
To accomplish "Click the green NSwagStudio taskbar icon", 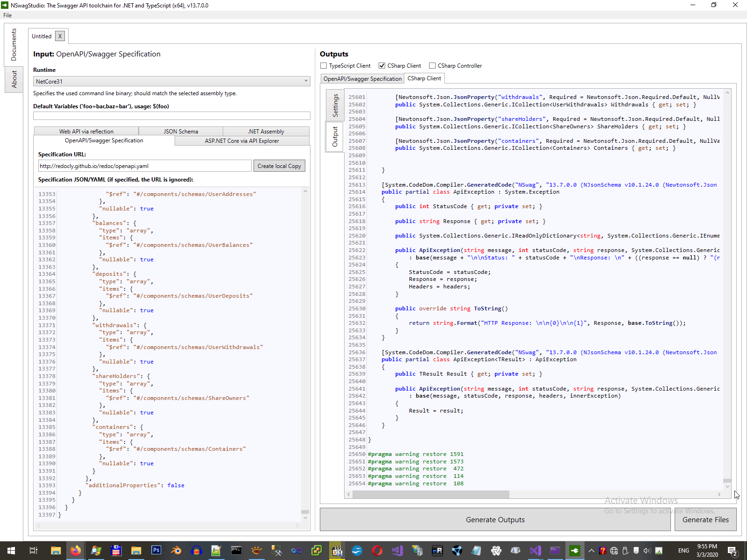I will coord(574,551).
